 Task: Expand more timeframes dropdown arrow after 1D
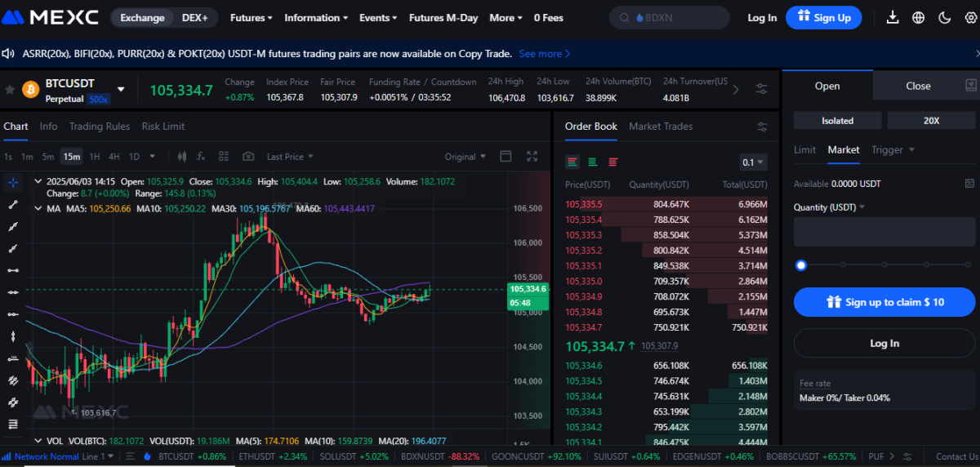click(x=154, y=156)
